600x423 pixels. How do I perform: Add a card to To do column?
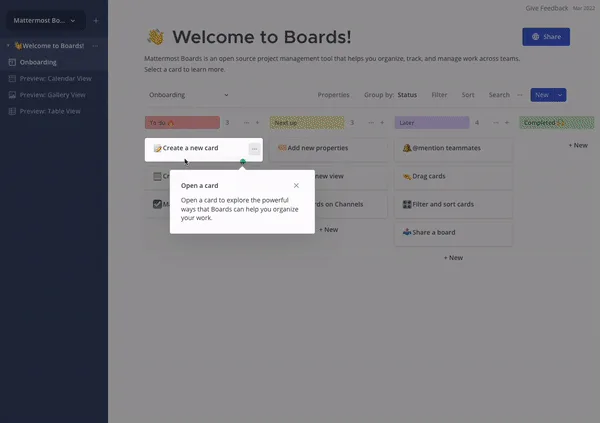point(258,122)
